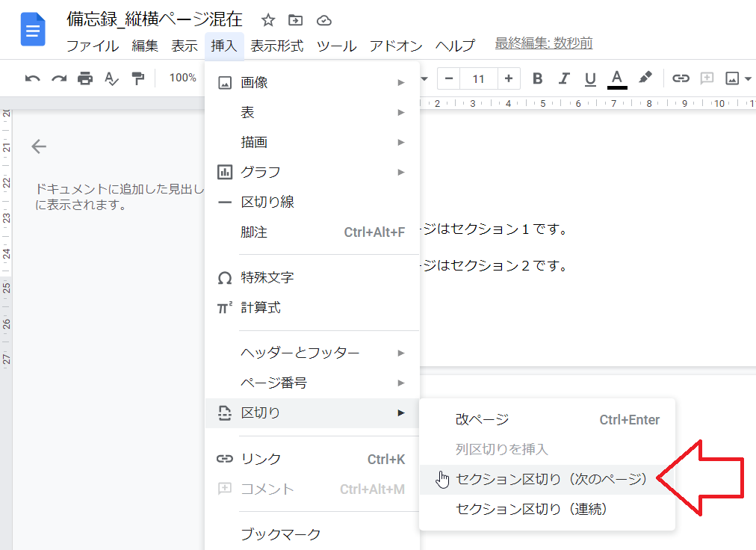
Task: Open the 表示 menu
Action: (185, 46)
